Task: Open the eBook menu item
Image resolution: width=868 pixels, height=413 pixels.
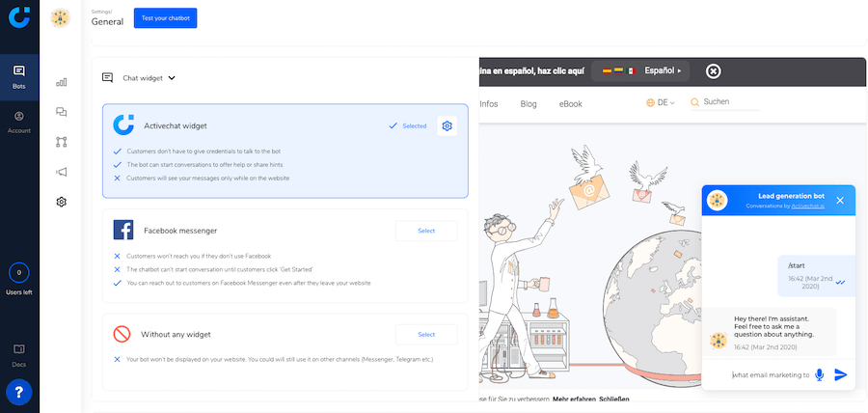Action: [571, 104]
